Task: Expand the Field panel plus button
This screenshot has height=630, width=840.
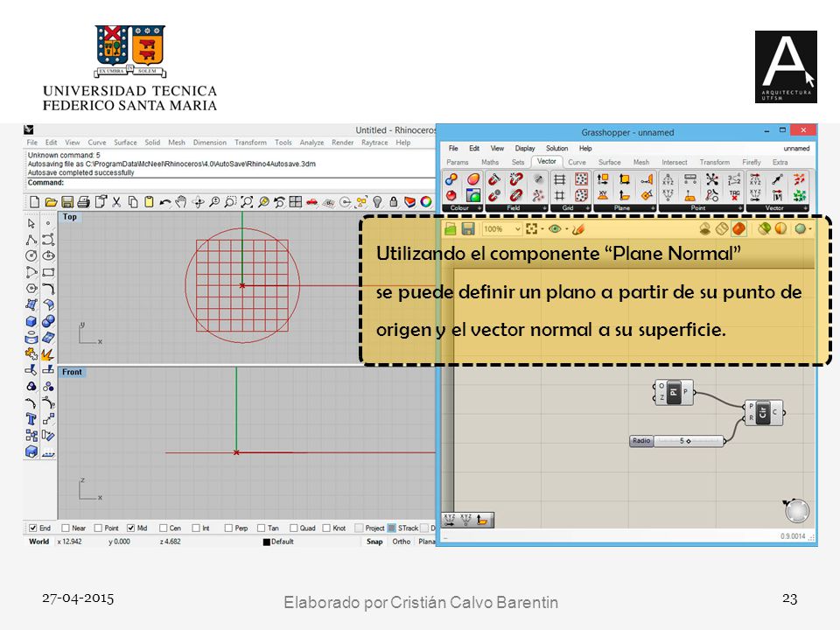Action: click(x=545, y=208)
